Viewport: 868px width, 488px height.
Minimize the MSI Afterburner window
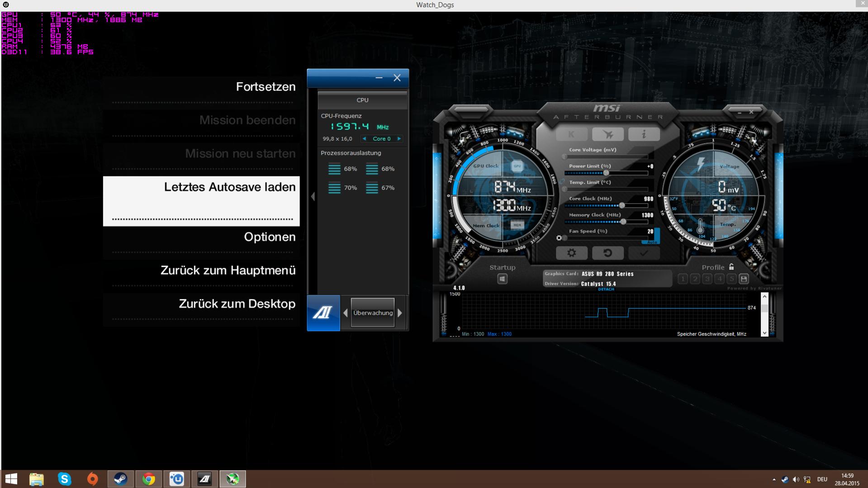pos(740,112)
